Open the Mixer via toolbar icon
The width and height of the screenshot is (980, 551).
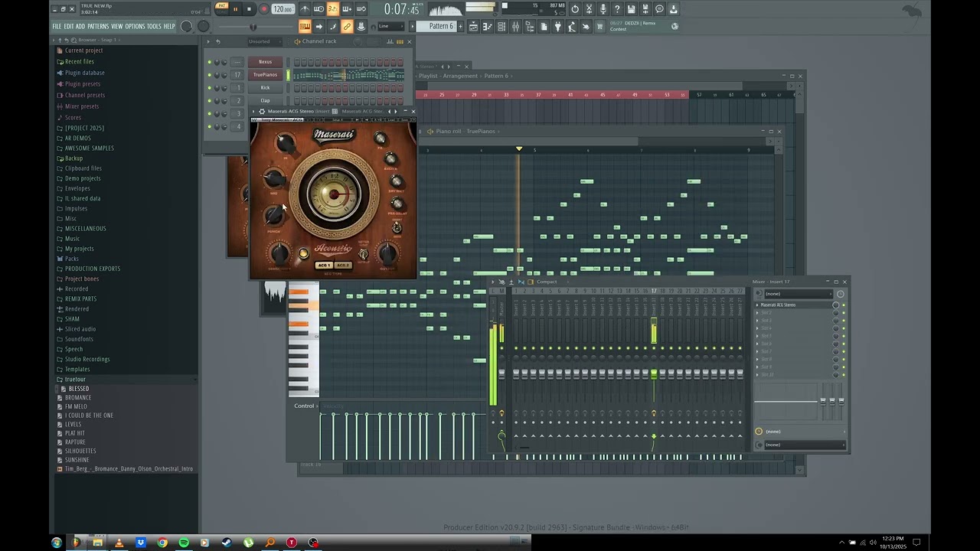click(515, 27)
